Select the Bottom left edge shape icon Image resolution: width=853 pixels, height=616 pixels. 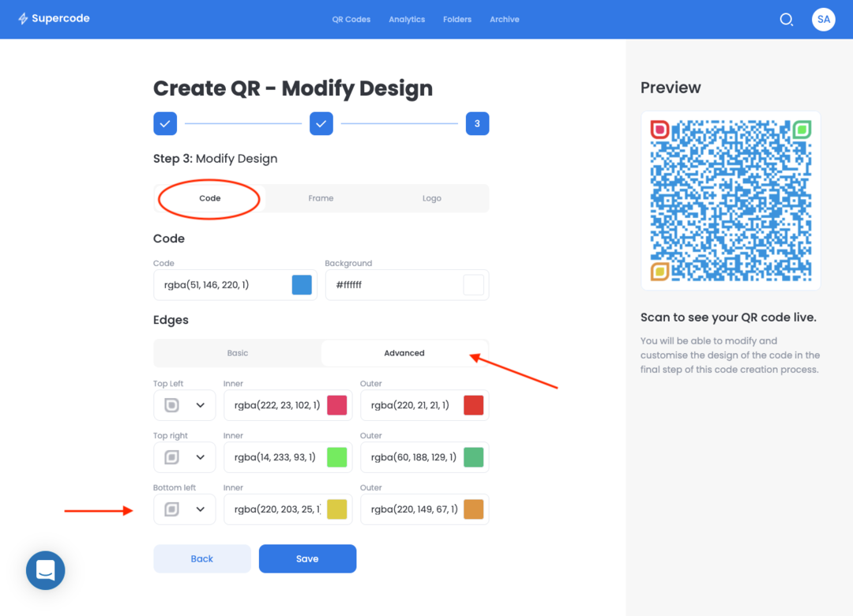pos(173,509)
